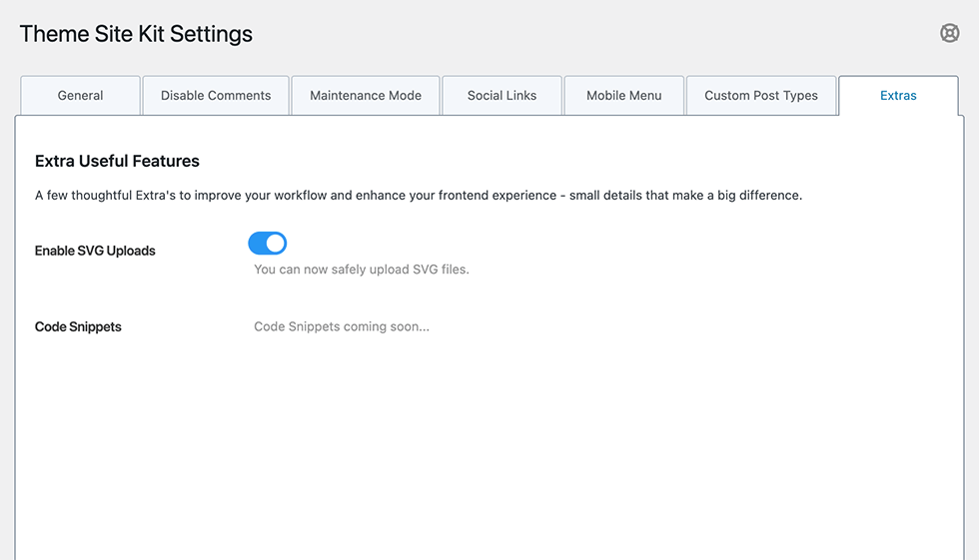The height and width of the screenshot is (560, 979).
Task: Switch to the General tab
Action: click(x=80, y=96)
